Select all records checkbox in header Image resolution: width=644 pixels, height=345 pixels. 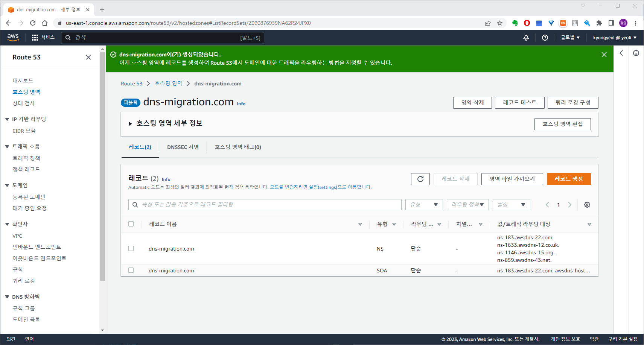click(x=131, y=224)
